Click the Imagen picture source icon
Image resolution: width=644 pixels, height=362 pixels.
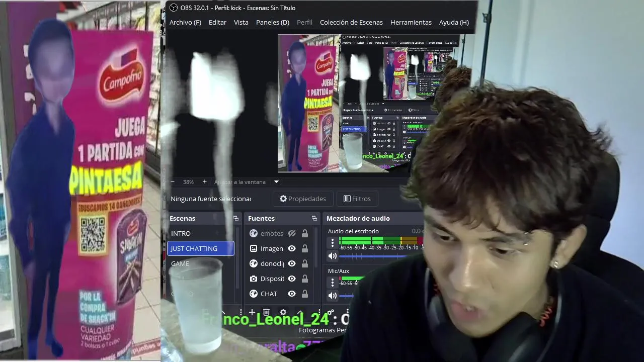[x=254, y=248]
